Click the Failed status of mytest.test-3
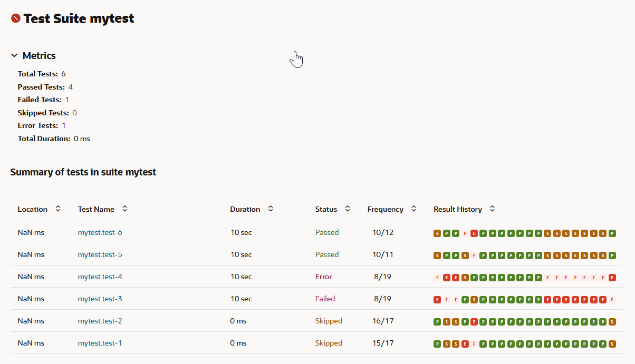Viewport: 635px width, 364px height. (325, 299)
